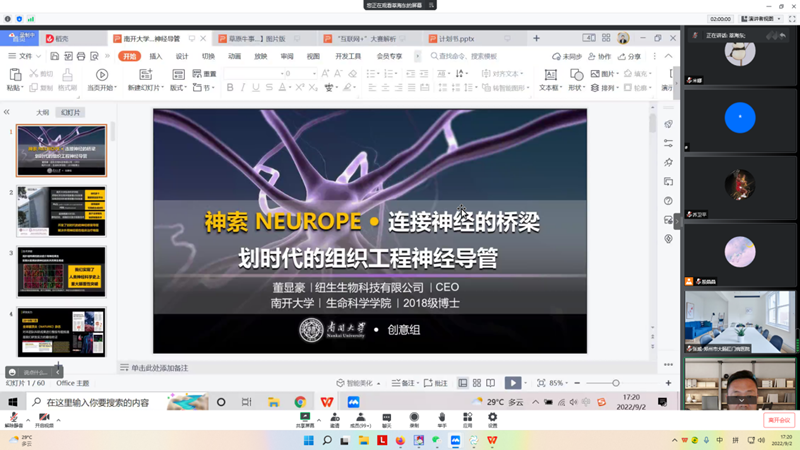Click the Picture (图片) insert icon
The width and height of the screenshot is (800, 450).
click(x=595, y=73)
